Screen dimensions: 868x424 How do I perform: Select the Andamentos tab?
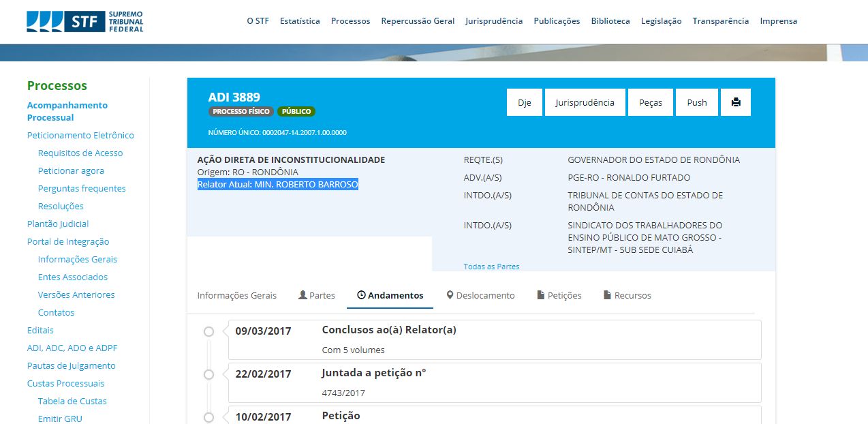pos(390,295)
